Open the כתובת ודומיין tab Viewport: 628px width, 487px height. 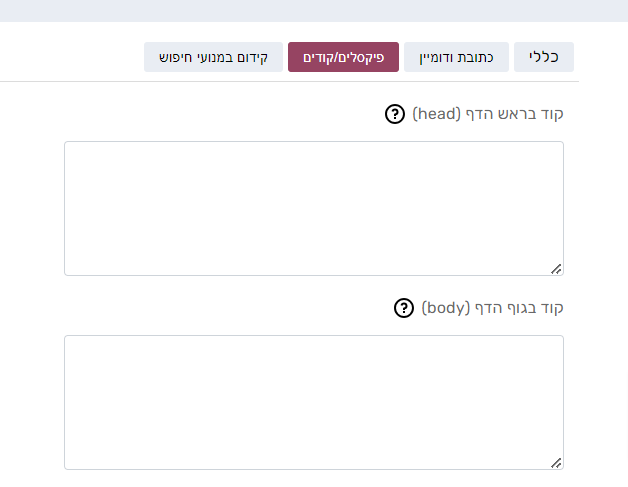point(458,57)
